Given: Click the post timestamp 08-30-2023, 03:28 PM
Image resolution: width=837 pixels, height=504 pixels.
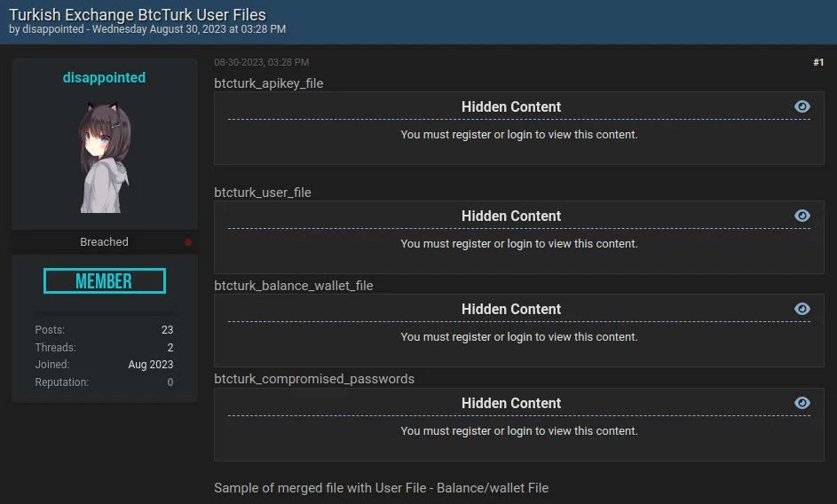Looking at the screenshot, I should pyautogui.click(x=261, y=62).
